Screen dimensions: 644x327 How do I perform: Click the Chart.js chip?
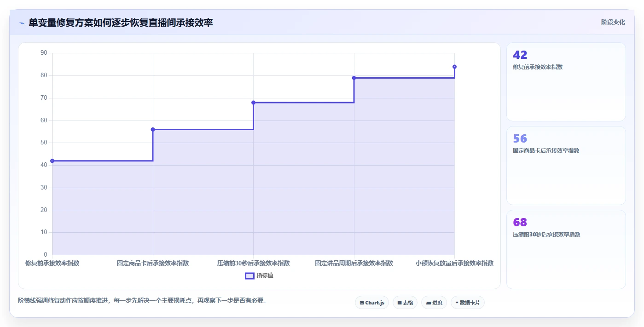click(x=372, y=303)
